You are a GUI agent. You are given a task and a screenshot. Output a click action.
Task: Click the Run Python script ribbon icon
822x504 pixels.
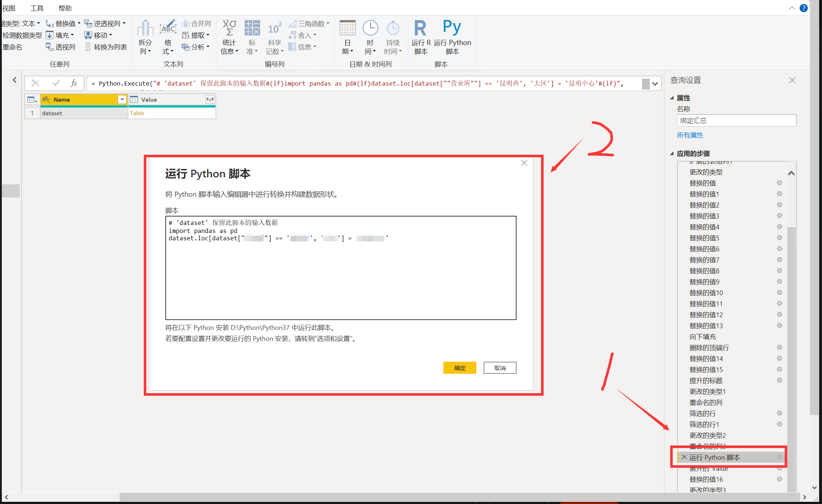point(452,28)
